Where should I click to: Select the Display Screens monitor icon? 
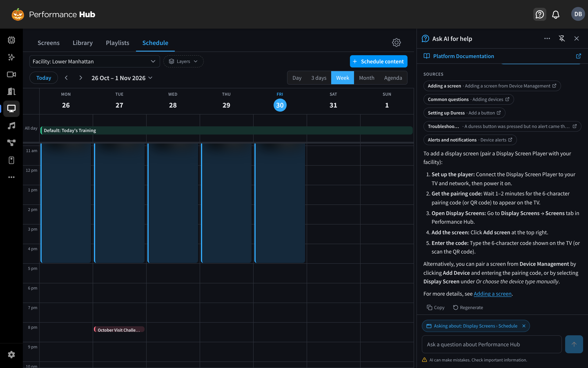(11, 109)
